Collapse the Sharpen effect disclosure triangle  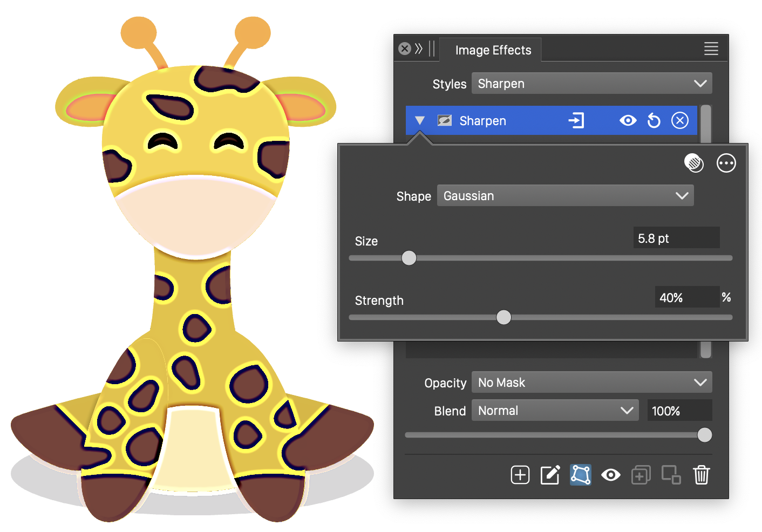(420, 120)
